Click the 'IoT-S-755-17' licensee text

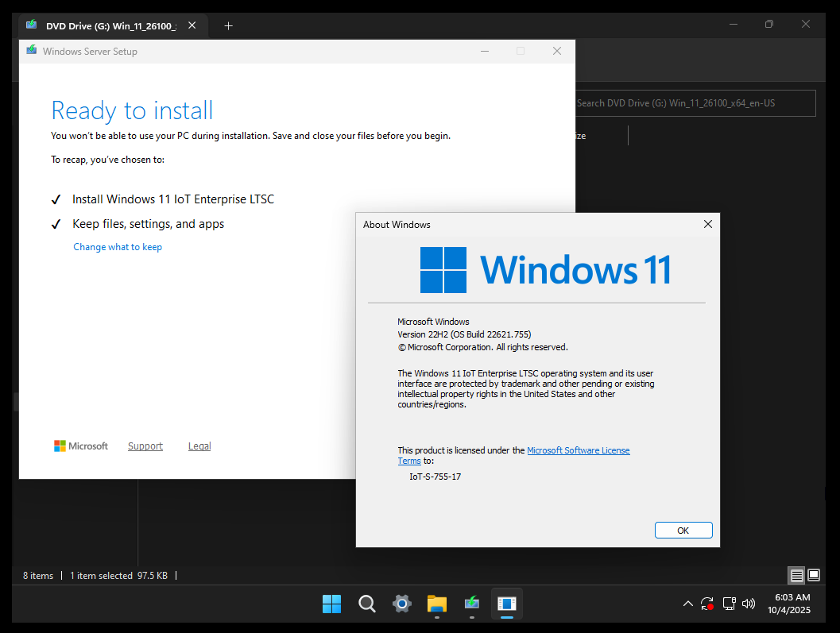pyautogui.click(x=435, y=477)
